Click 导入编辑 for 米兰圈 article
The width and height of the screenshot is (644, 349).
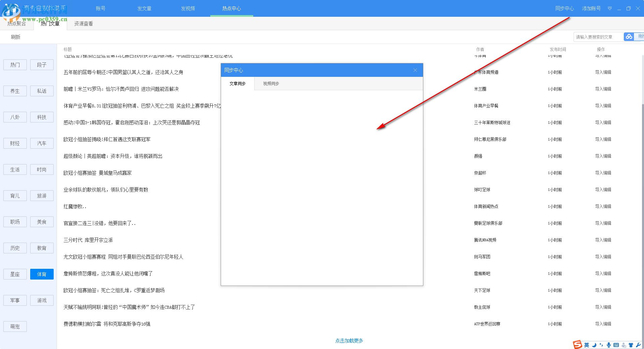point(603,89)
